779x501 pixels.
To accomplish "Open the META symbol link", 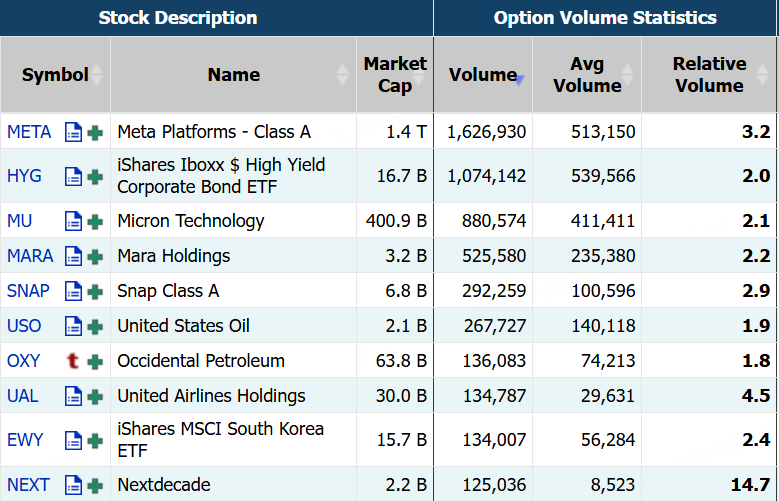I will (28, 132).
